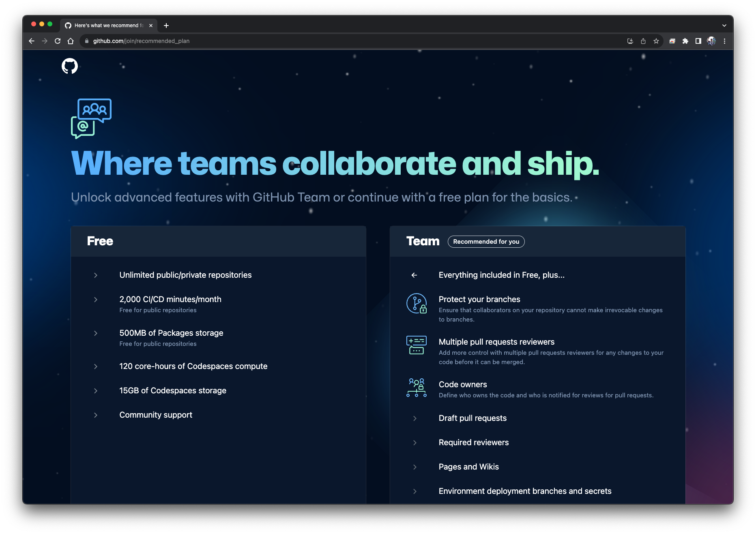756x534 pixels.
Task: Click left arrow beside Everything included in Free
Action: (x=414, y=275)
